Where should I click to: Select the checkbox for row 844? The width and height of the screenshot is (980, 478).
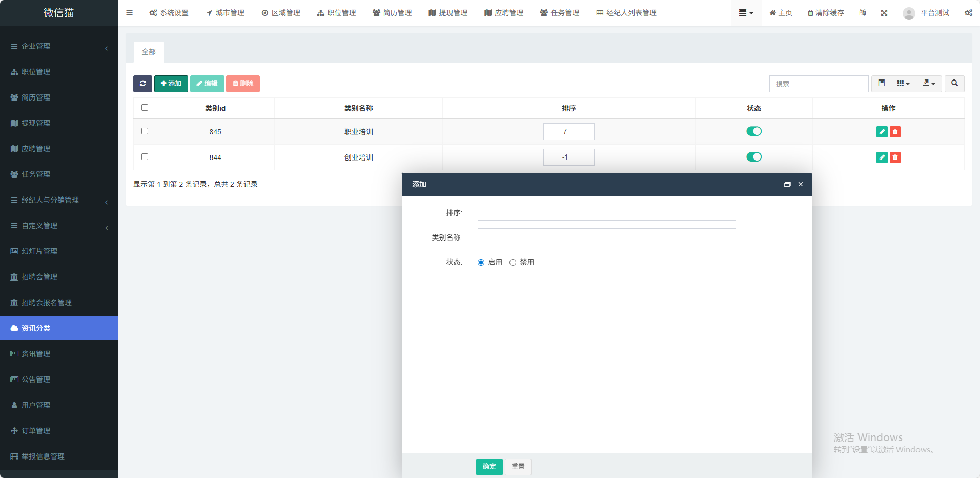[x=145, y=157]
